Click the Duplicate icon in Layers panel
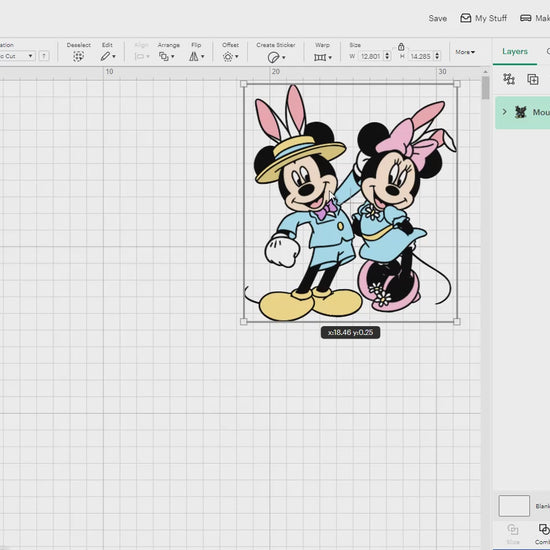 coord(533,79)
